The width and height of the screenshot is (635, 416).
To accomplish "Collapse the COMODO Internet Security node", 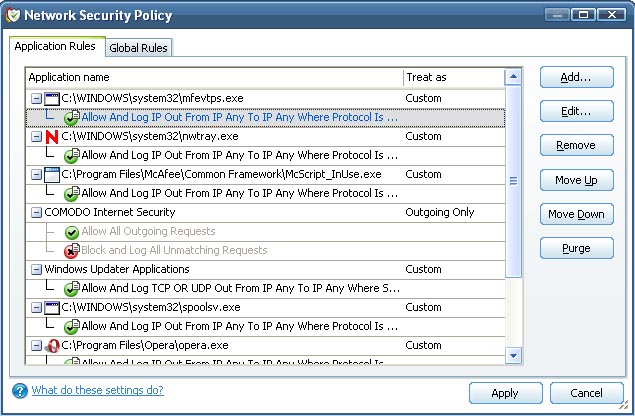I will pyautogui.click(x=36, y=213).
